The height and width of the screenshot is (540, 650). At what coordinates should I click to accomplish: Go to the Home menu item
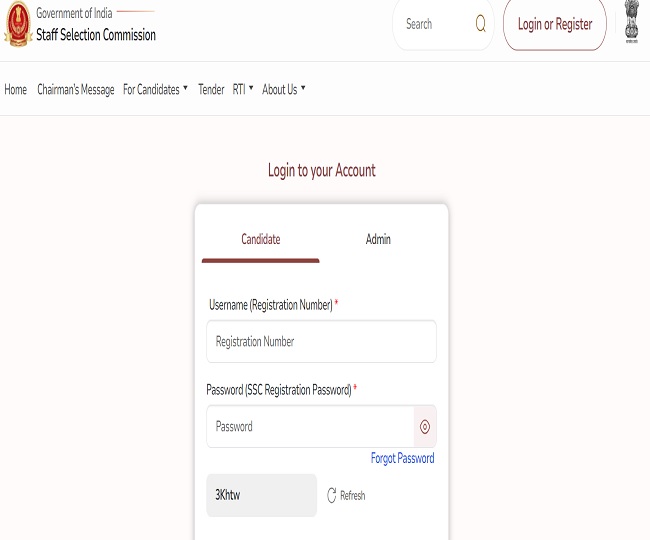[x=16, y=90]
